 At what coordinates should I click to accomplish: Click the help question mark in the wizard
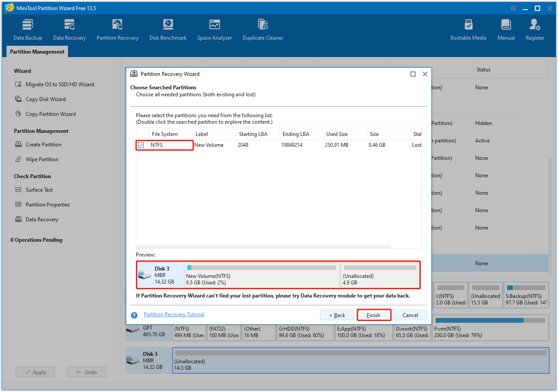coord(134,314)
